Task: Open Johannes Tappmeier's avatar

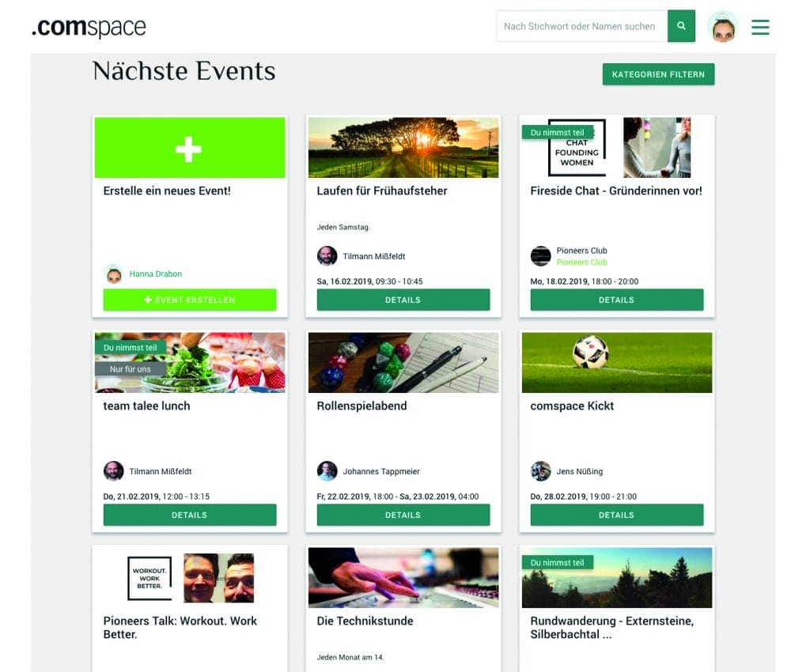Action: [x=327, y=470]
